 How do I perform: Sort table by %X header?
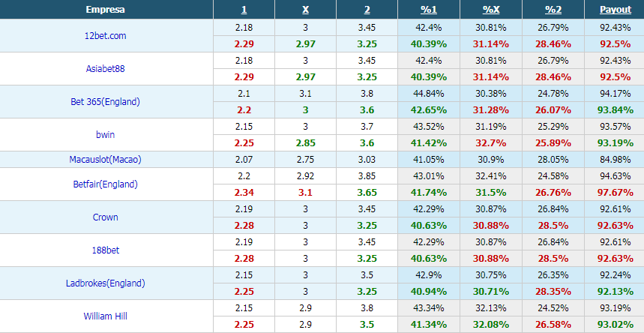pos(491,10)
